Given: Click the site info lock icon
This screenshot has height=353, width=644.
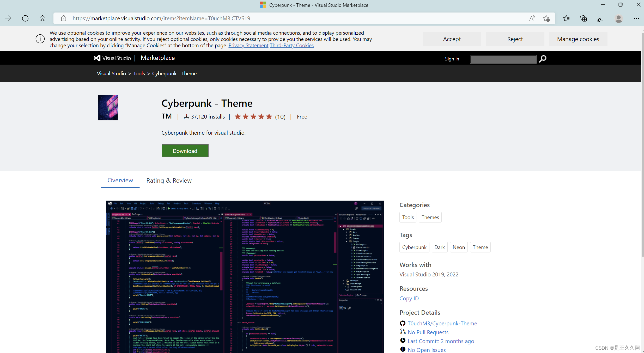Looking at the screenshot, I should [x=64, y=18].
